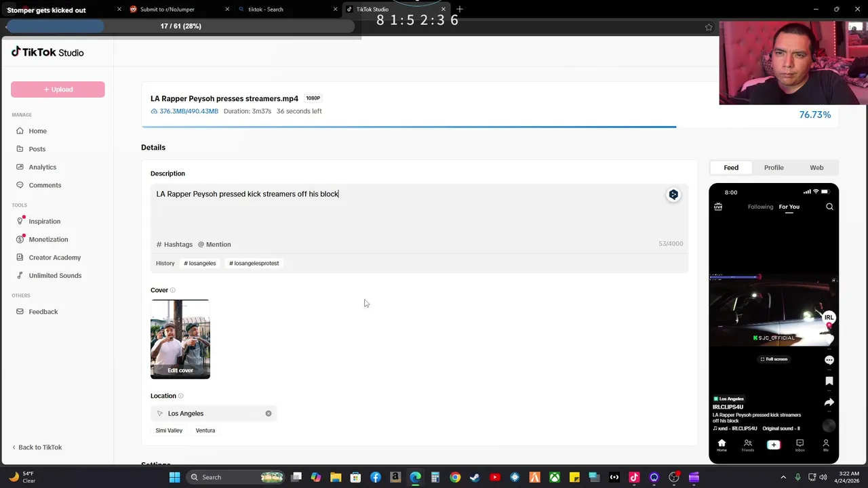This screenshot has height=488, width=868.
Task: Open Unlimited Sounds
Action: tap(55, 275)
